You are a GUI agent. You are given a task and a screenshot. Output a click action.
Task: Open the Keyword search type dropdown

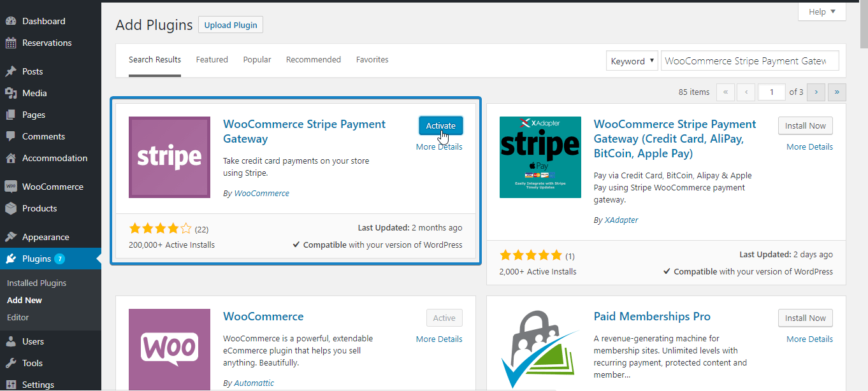click(632, 61)
